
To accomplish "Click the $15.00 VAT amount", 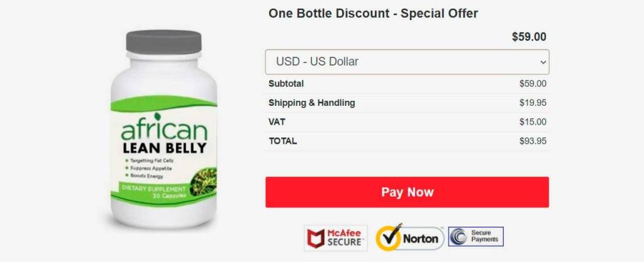I will coord(533,122).
